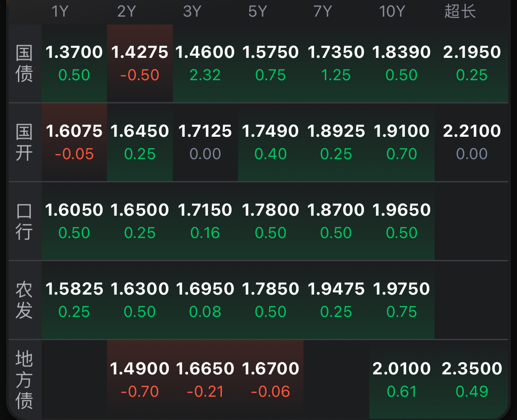This screenshot has height=420, width=517.
Task: Open the 地方债 row label
Action: point(24,380)
